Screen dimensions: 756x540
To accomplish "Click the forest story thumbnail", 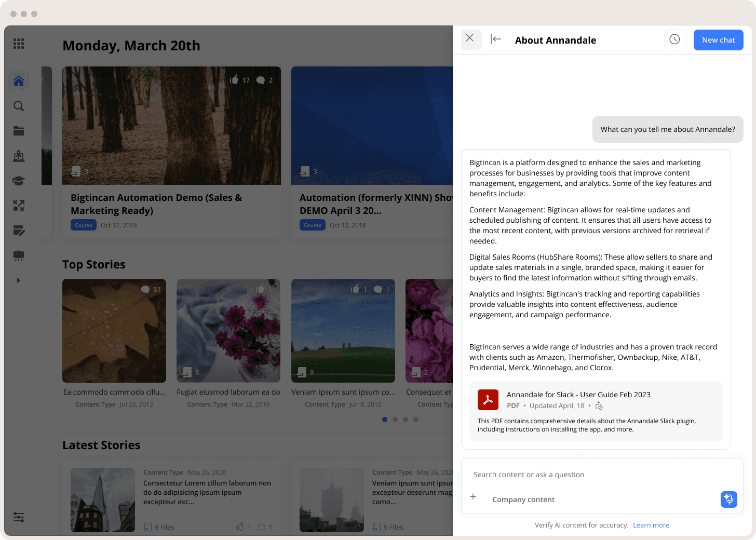I will click(171, 126).
